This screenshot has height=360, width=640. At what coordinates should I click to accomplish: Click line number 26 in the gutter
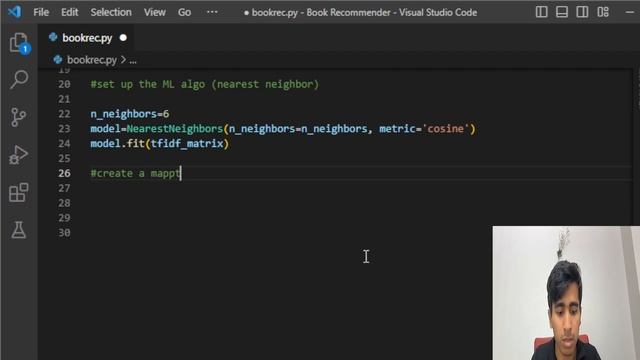(64, 173)
